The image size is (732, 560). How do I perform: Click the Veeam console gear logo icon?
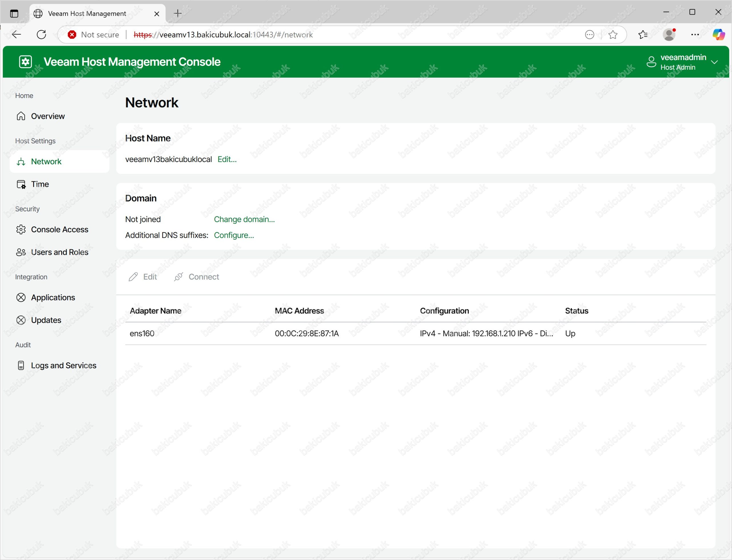25,62
